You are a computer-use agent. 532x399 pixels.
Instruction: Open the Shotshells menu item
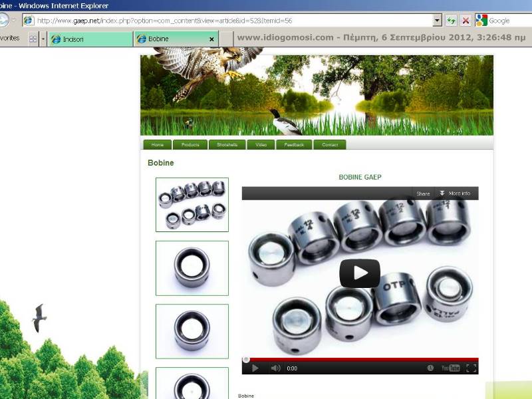(227, 144)
